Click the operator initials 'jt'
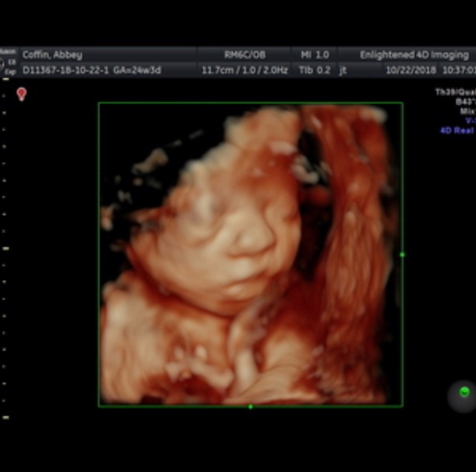This screenshot has width=476, height=472. tap(343, 71)
